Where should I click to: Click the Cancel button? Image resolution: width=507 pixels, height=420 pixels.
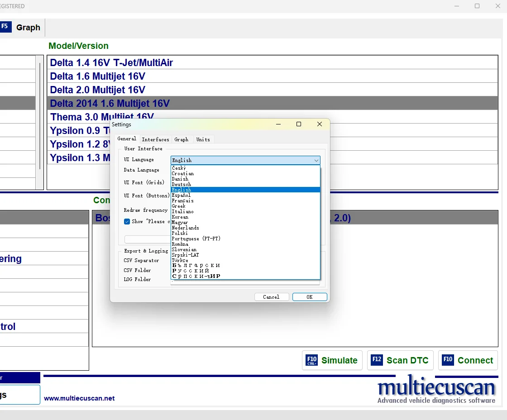(272, 297)
